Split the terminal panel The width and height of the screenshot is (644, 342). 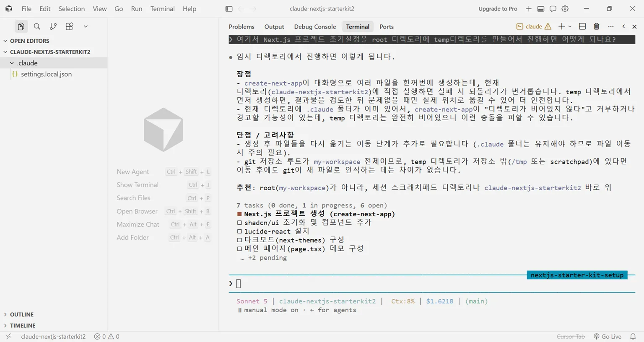(x=582, y=26)
